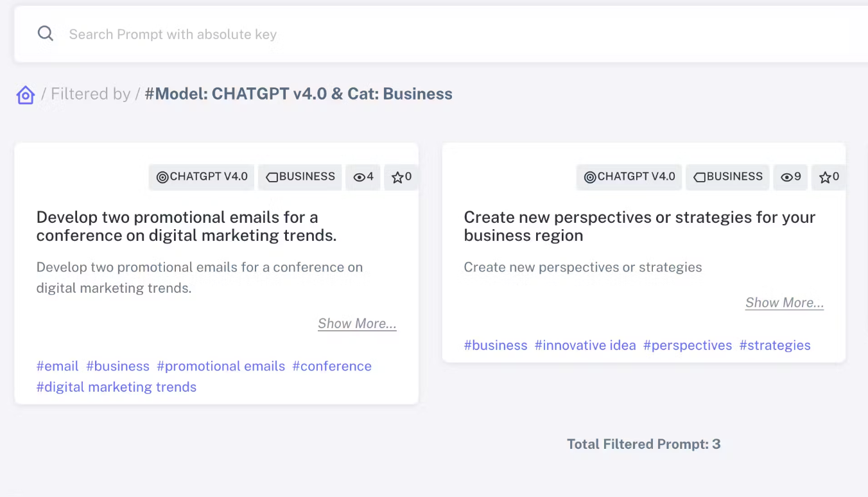Select the #digital marketing trends hashtag
Viewport: 868px width, 497px height.
point(116,387)
